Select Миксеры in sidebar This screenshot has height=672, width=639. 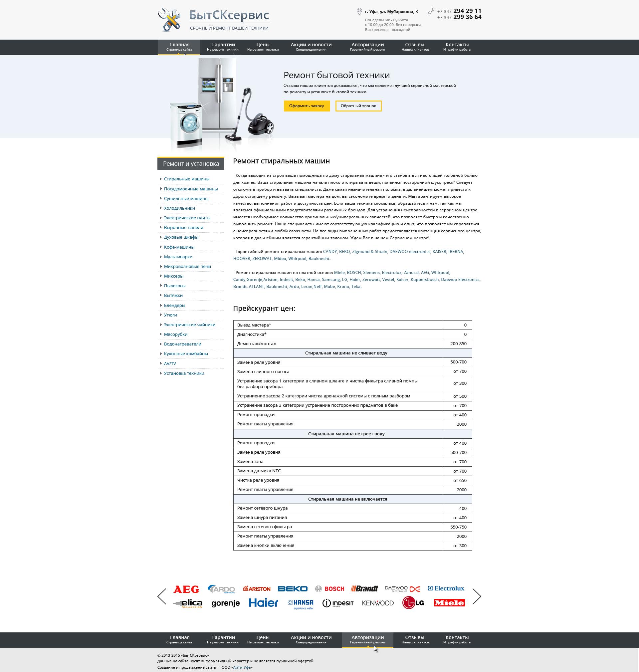click(174, 276)
